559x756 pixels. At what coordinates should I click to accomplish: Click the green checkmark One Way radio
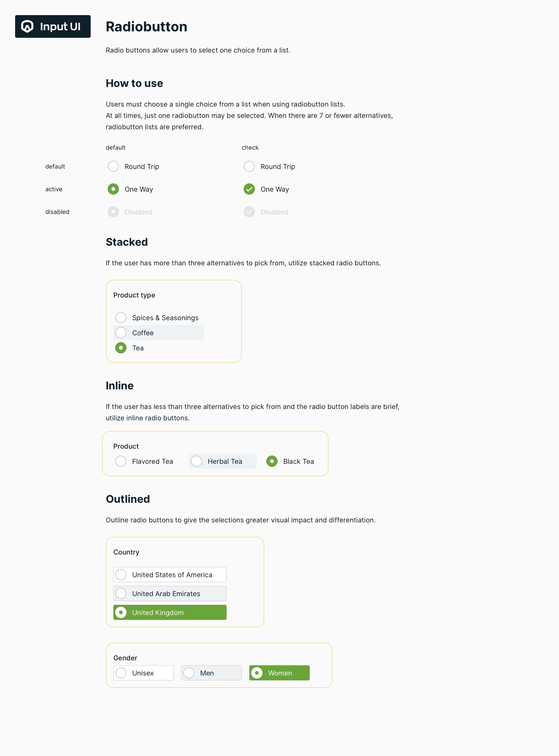tap(249, 189)
